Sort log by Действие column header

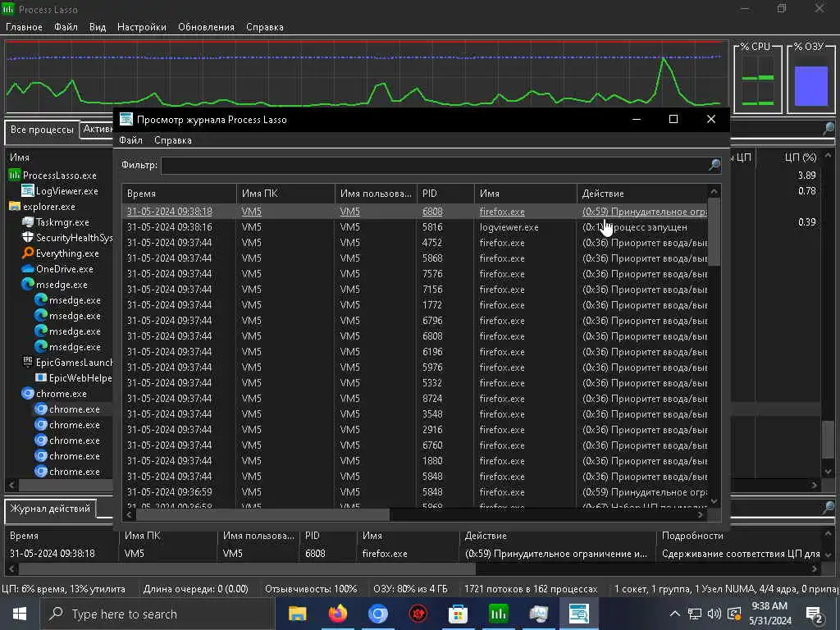pos(642,194)
